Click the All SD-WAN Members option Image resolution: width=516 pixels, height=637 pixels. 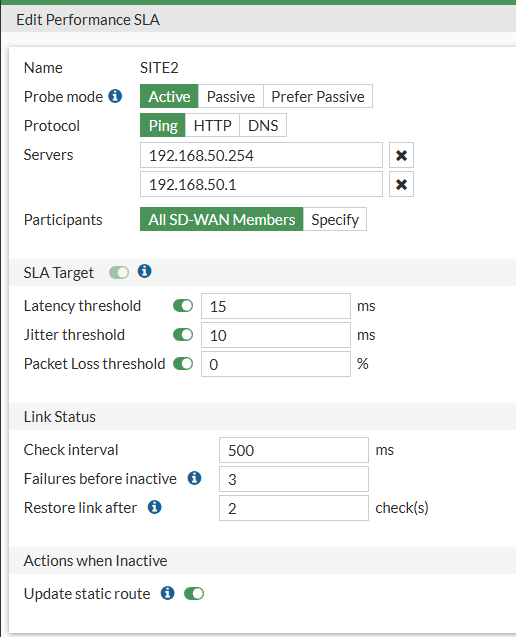pyautogui.click(x=221, y=219)
